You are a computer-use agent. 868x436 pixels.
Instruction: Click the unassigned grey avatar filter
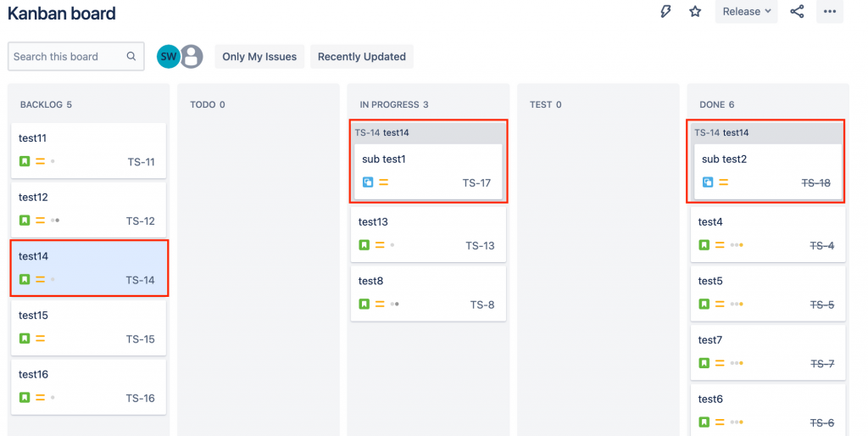click(192, 57)
